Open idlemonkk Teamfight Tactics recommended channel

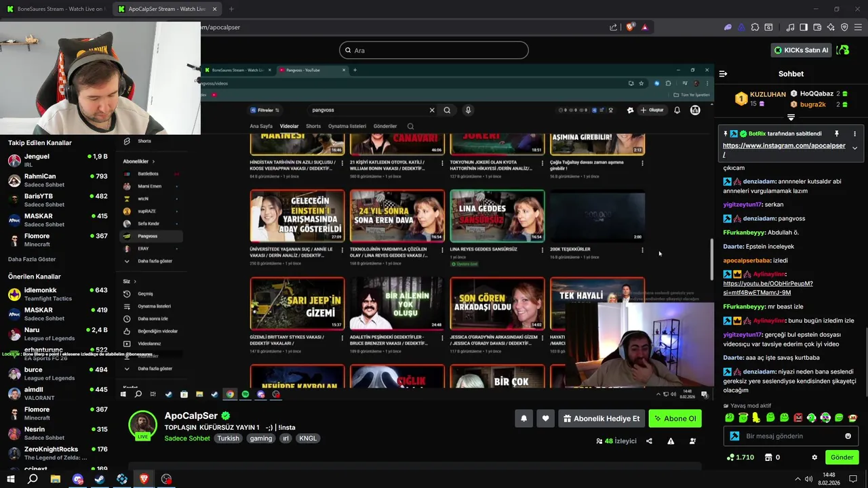pos(58,294)
